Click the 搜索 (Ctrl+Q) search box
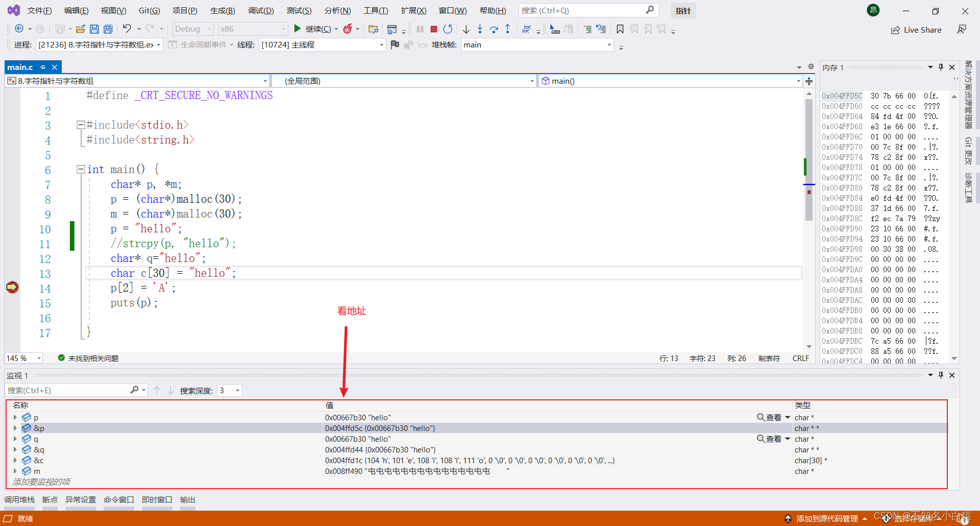Screen dimensions: 980x526 click(589, 10)
